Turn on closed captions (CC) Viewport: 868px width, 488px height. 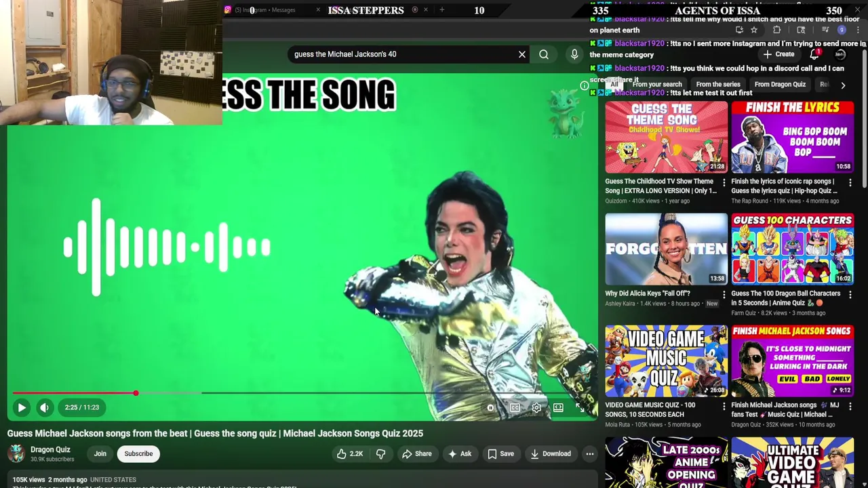[515, 407]
